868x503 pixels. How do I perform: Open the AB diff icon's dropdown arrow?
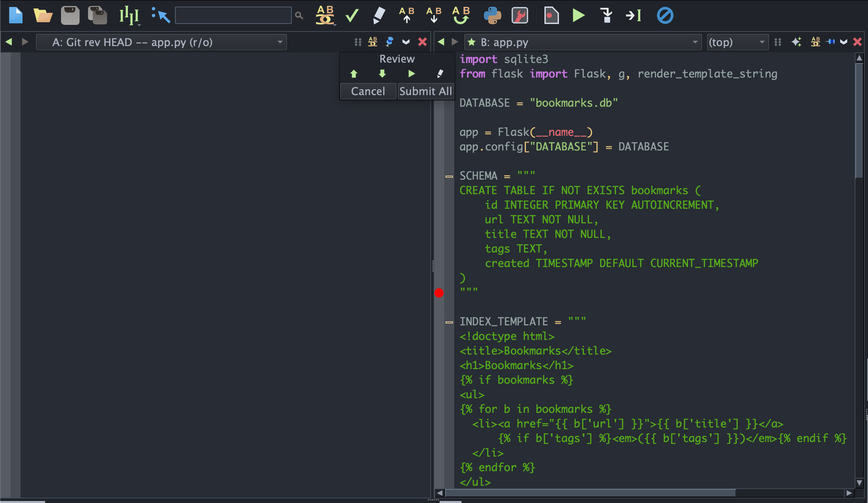tap(335, 25)
